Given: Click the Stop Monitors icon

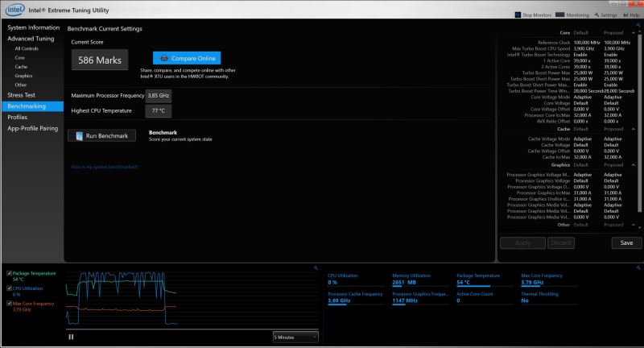Looking at the screenshot, I should (x=518, y=14).
